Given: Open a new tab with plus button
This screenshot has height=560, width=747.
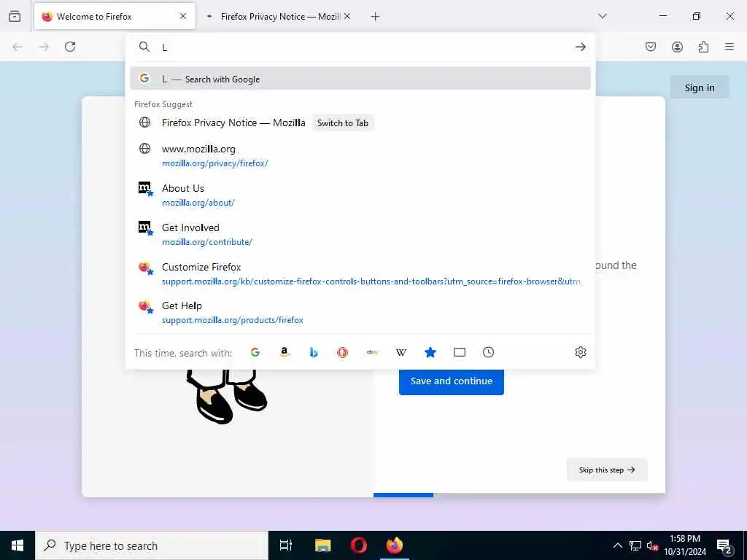Looking at the screenshot, I should click(376, 17).
